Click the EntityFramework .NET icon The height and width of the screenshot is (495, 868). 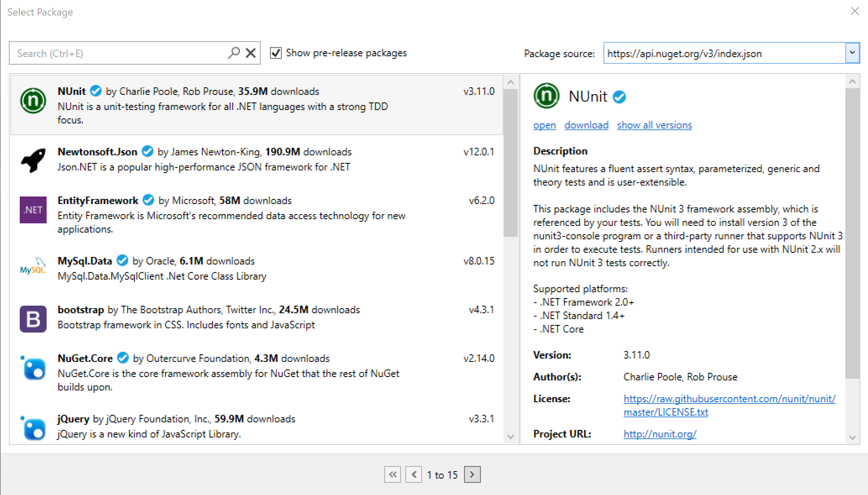[x=33, y=210]
